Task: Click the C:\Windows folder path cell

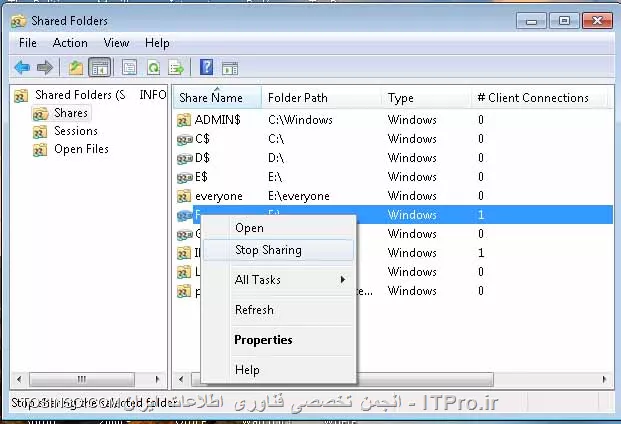Action: (x=300, y=120)
